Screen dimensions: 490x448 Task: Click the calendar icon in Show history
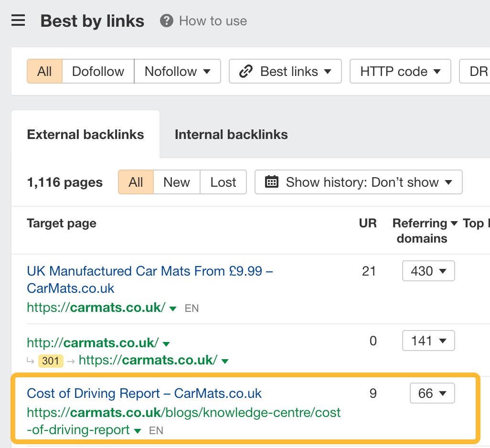(x=272, y=182)
